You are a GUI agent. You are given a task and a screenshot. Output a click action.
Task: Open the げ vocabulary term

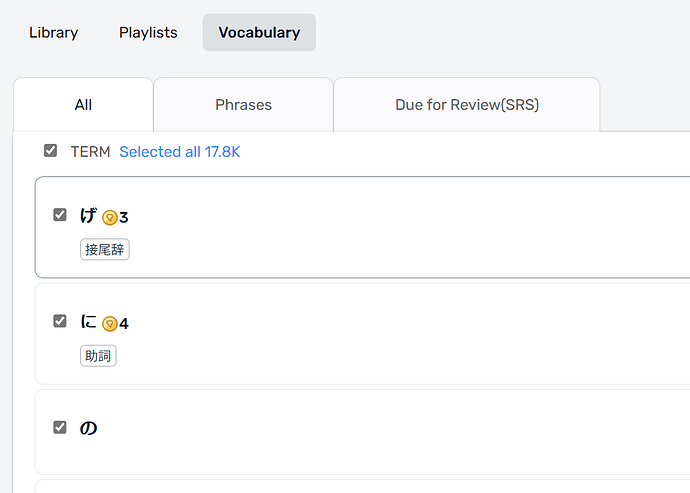(88, 215)
